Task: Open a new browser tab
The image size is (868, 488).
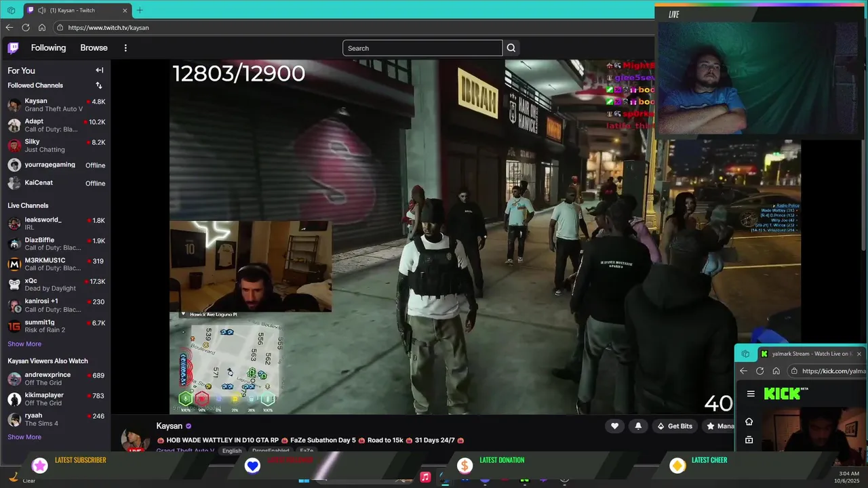Action: pos(140,10)
